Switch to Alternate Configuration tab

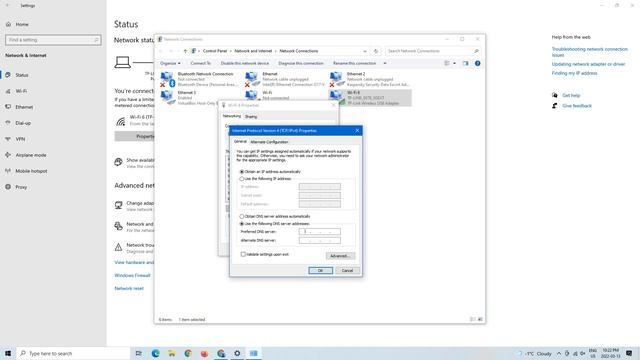[269, 142]
